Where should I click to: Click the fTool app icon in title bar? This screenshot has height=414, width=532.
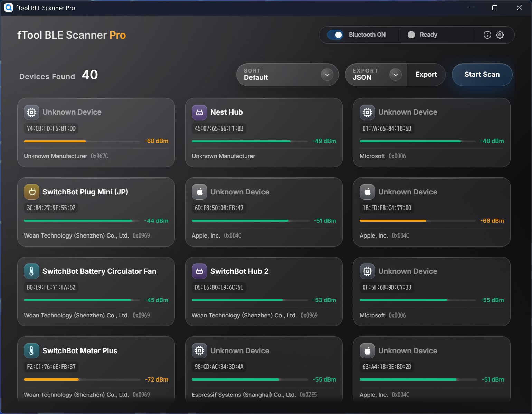point(8,8)
